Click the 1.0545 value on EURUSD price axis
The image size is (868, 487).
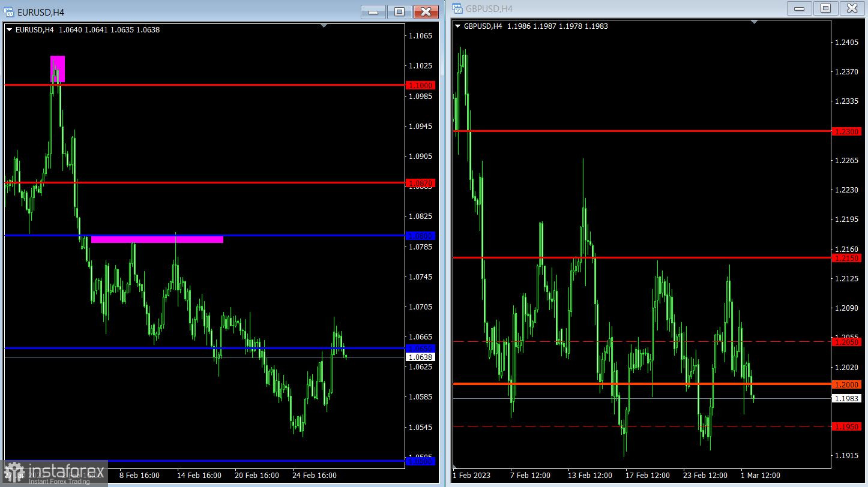tap(420, 428)
